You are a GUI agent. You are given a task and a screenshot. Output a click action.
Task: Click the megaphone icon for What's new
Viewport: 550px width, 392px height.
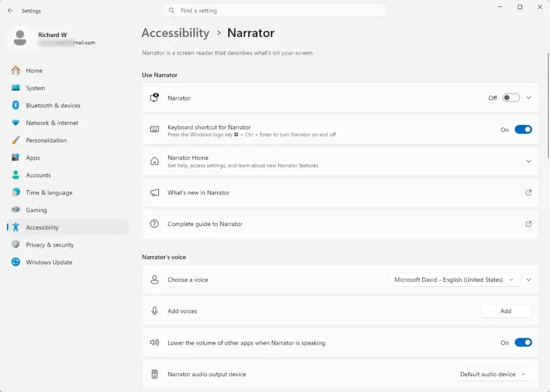pos(154,192)
